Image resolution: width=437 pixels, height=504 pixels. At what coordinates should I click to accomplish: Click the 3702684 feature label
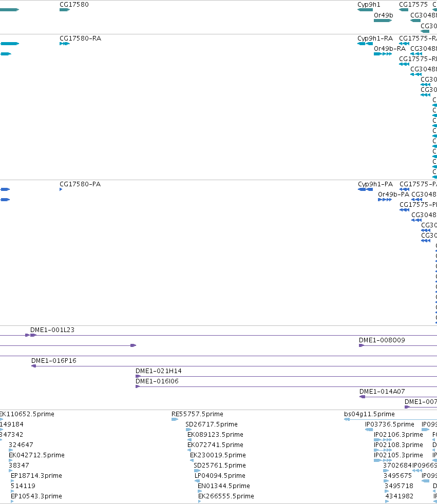click(397, 466)
